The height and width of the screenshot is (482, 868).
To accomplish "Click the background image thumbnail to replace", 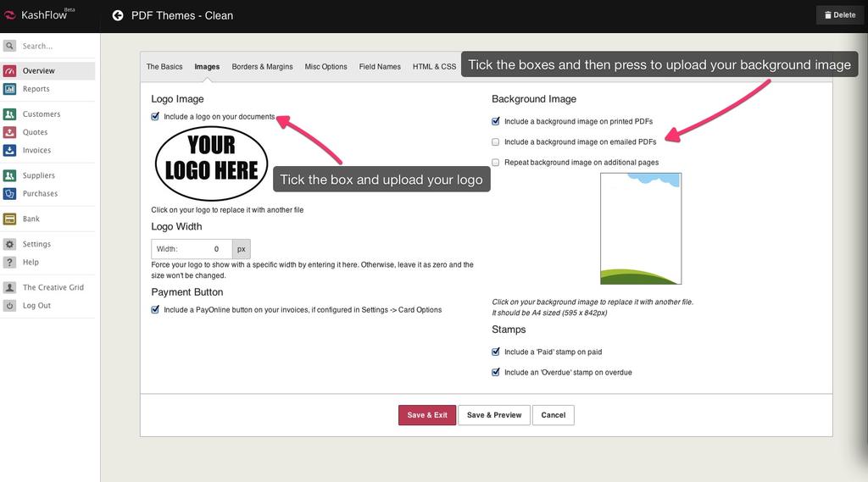I will 640,229.
